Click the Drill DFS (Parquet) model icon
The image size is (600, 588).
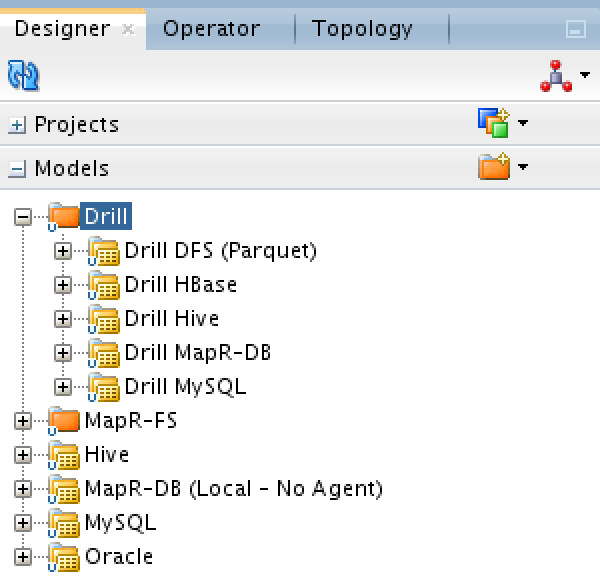(x=103, y=251)
